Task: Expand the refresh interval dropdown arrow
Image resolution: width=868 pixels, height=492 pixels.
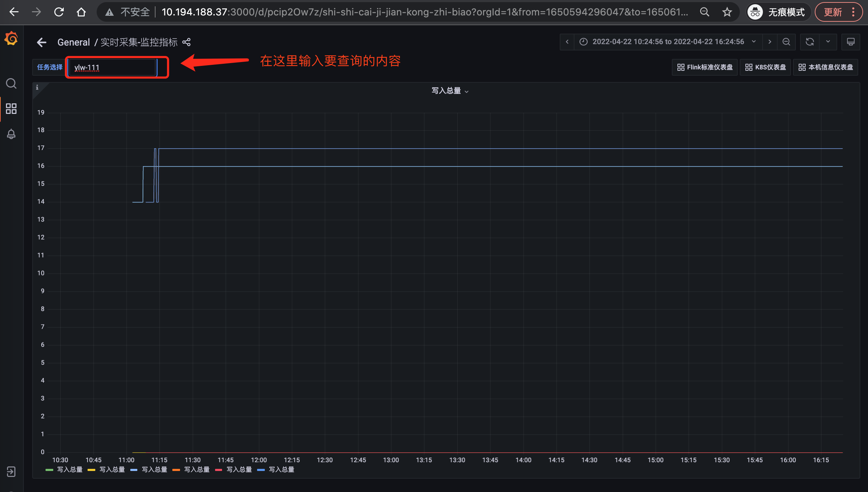Action: pos(828,42)
